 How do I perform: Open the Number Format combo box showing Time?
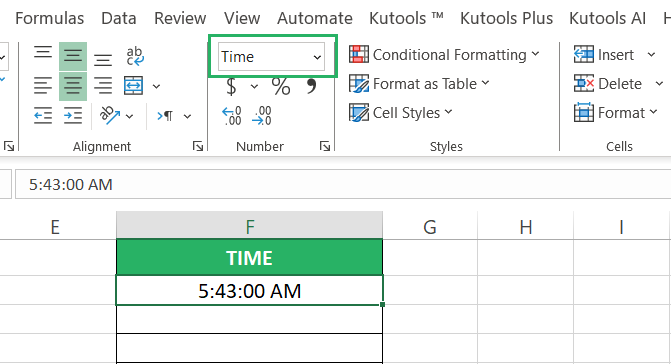point(271,56)
